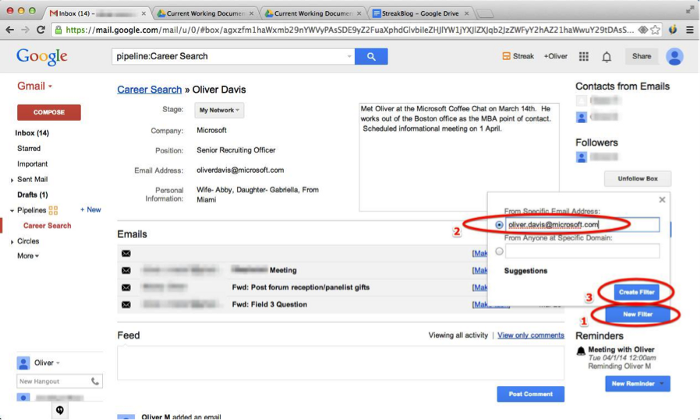Open the Gmail dropdown menu

tap(34, 86)
